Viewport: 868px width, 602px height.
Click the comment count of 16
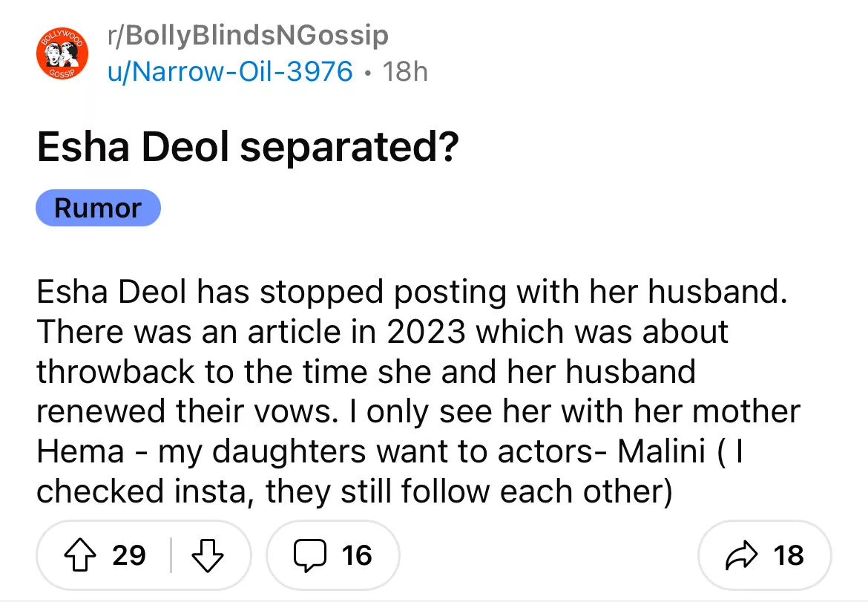(357, 555)
